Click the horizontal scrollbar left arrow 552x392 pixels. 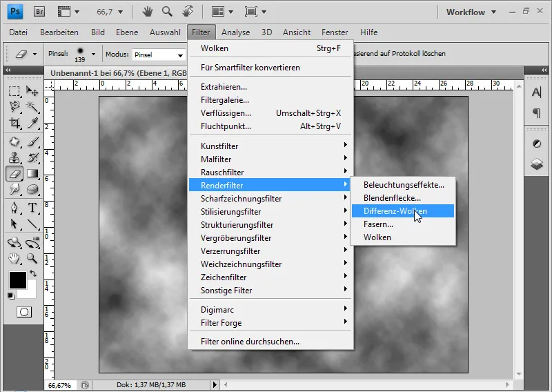[x=226, y=384]
